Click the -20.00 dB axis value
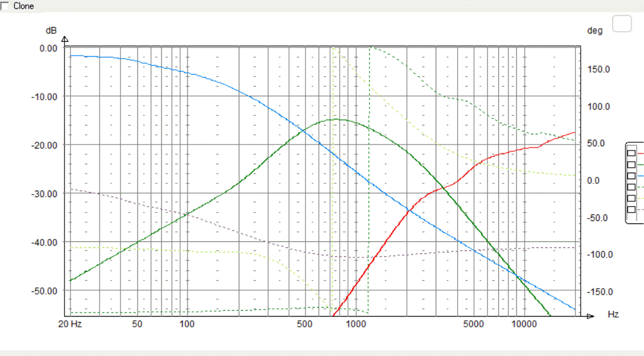The height and width of the screenshot is (356, 644). point(44,146)
